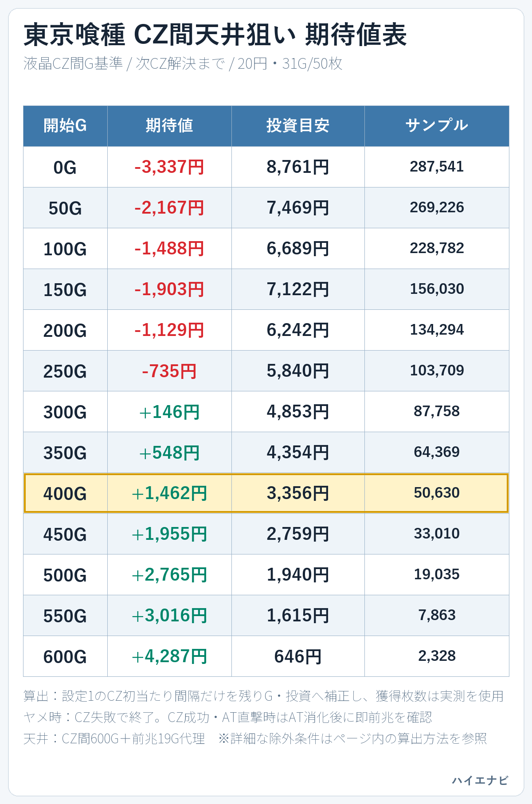Select the 200G row label
The image size is (532, 804).
(x=65, y=331)
